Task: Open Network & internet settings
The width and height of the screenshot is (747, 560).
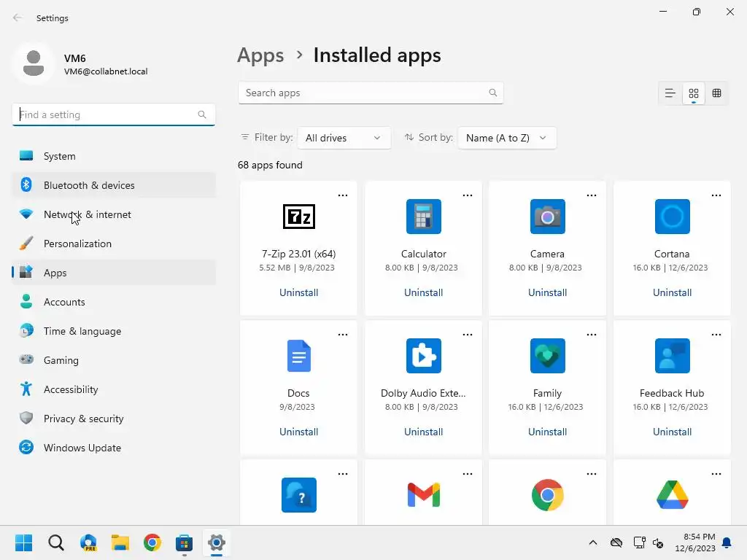Action: [x=113, y=214]
